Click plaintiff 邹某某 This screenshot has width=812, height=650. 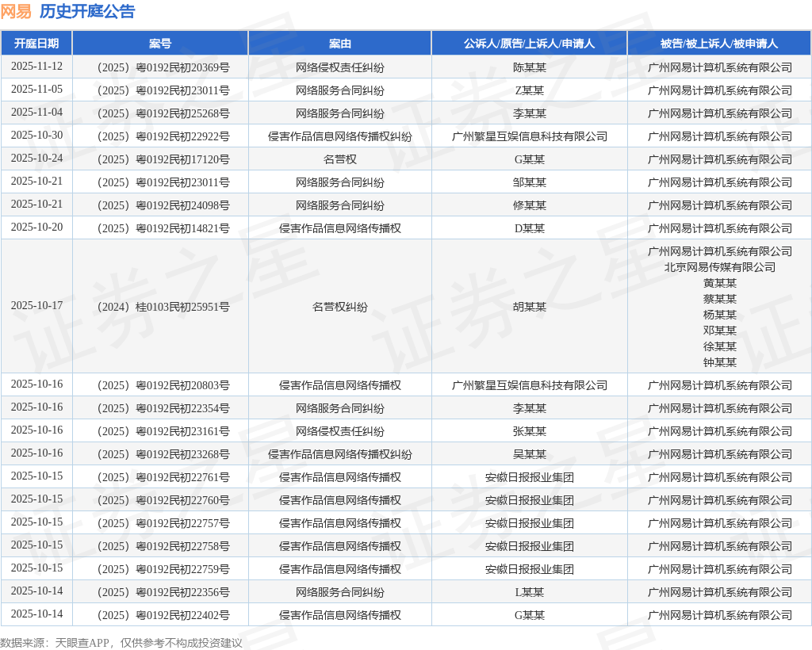tap(530, 182)
